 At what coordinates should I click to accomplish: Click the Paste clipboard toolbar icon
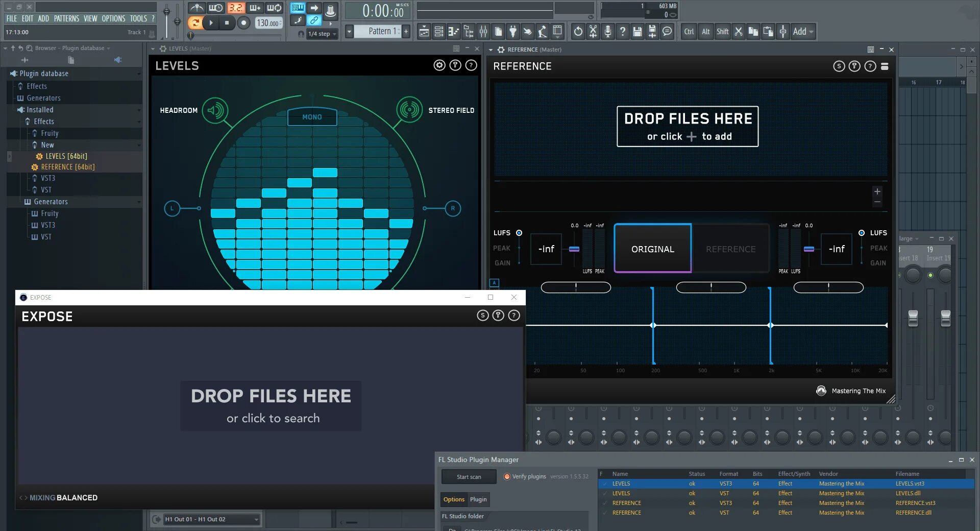[768, 32]
